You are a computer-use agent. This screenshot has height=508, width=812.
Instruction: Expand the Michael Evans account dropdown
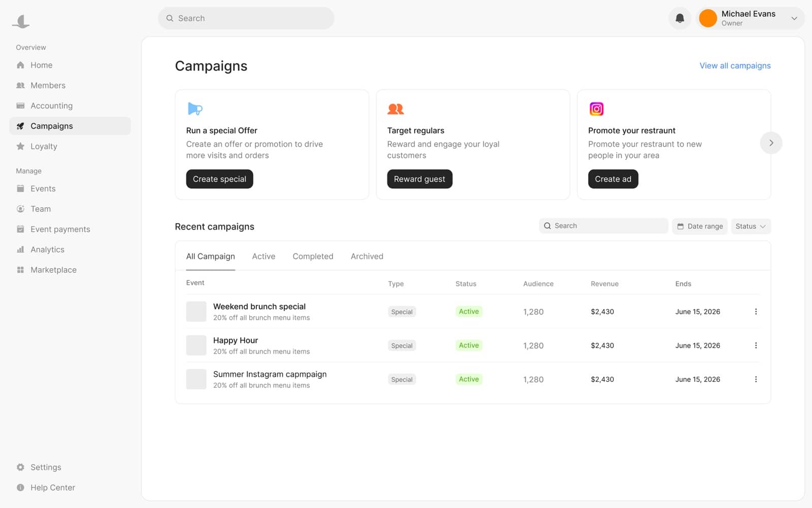point(794,18)
